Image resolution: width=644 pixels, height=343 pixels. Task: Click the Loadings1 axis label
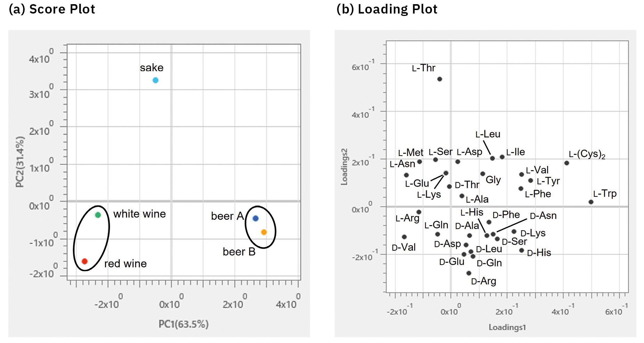tap(507, 327)
